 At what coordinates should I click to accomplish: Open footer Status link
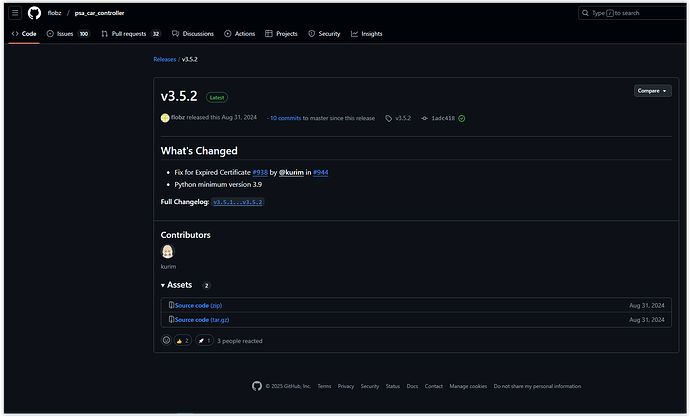click(393, 386)
